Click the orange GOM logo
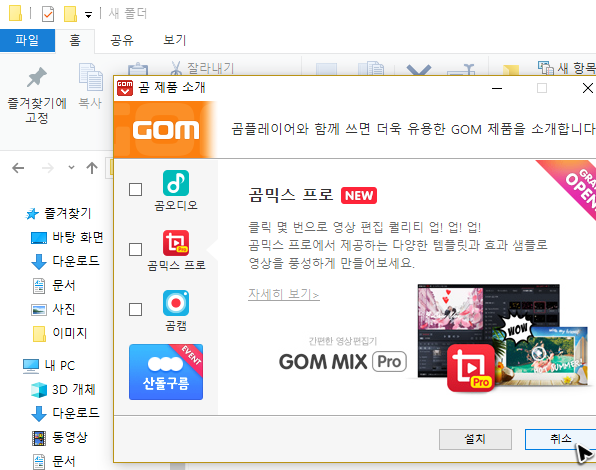The height and width of the screenshot is (470, 596). (x=165, y=130)
